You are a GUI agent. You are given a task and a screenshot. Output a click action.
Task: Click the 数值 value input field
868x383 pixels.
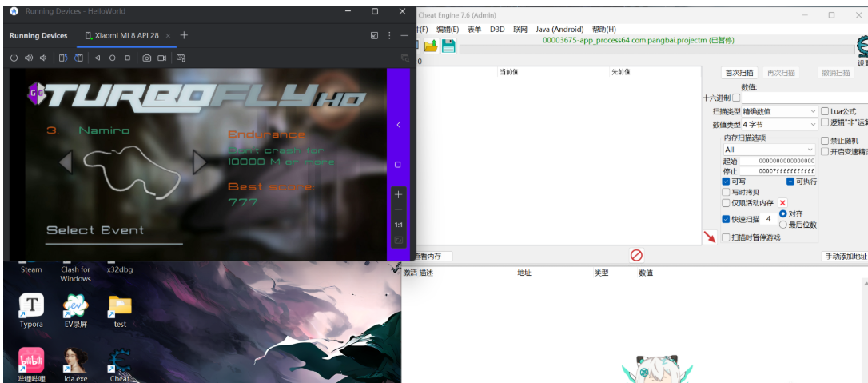(x=805, y=98)
